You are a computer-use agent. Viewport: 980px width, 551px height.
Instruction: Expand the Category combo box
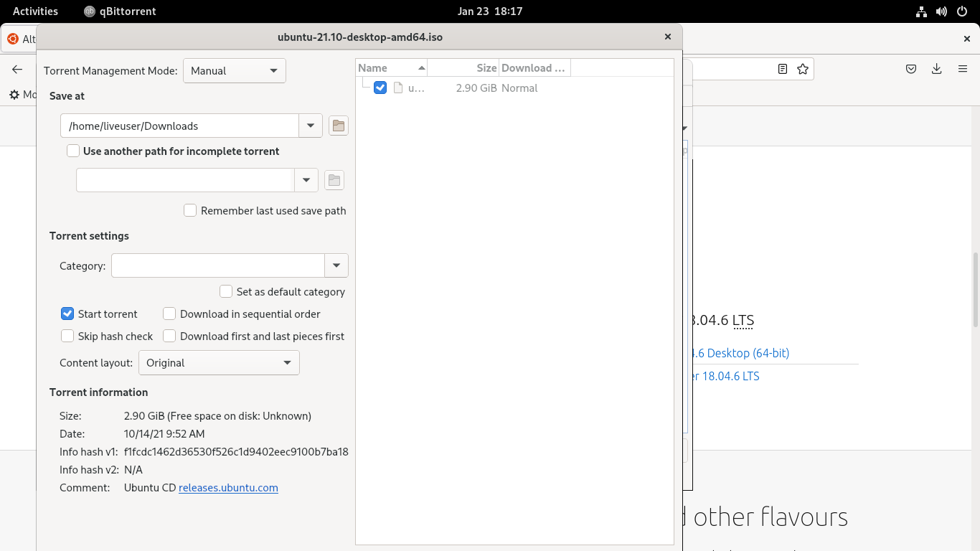pyautogui.click(x=336, y=265)
